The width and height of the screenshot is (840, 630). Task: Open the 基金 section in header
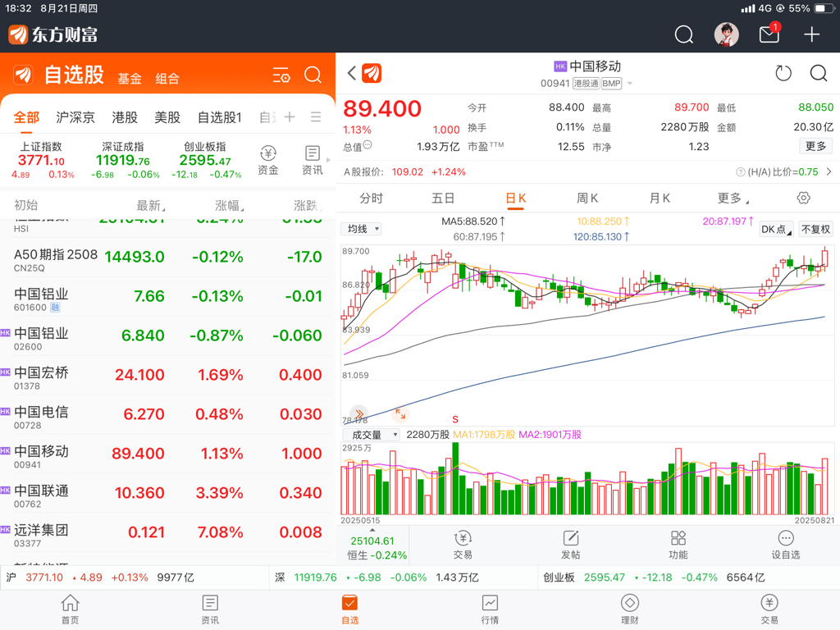tap(130, 79)
